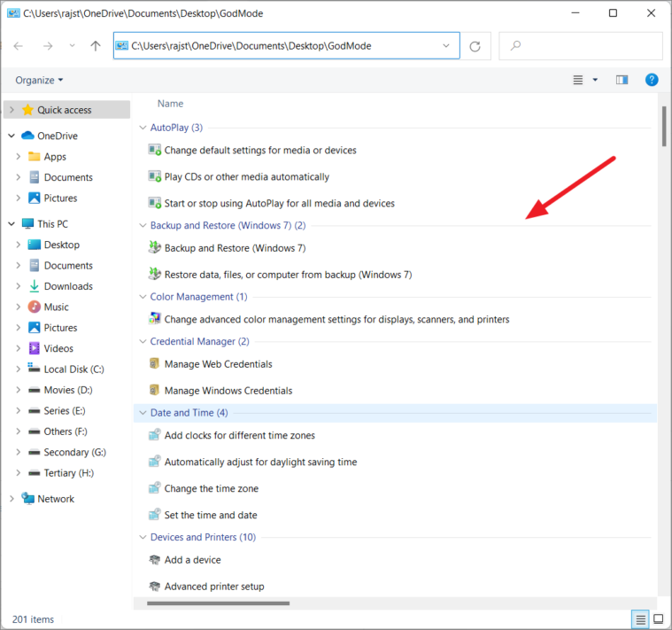Select Series (E:) drive
Screen dimensions: 672x630
coord(65,411)
